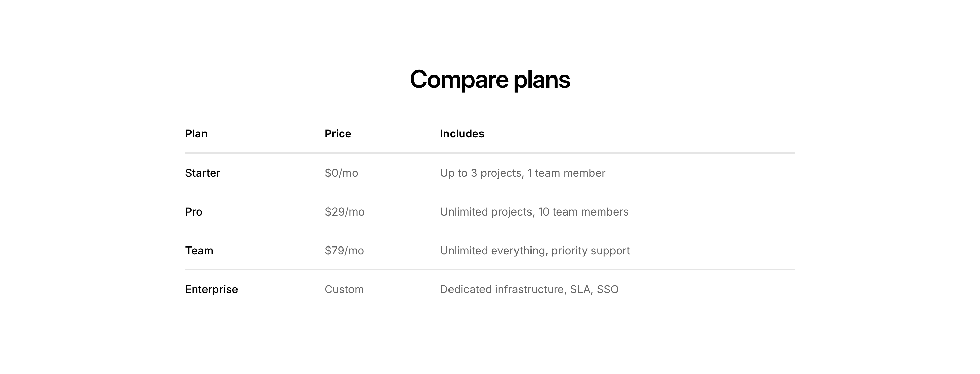
Task: Click the Plan column header
Action: tap(196, 134)
